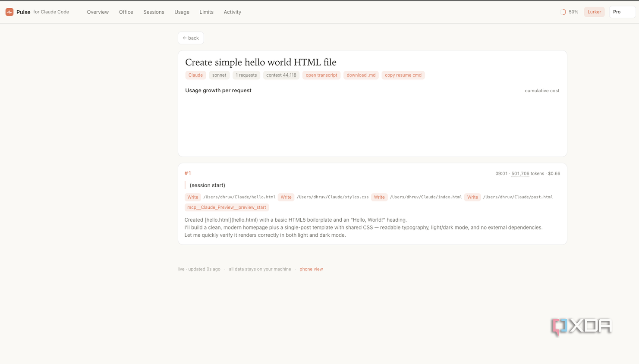Click Write tag for hello.html
This screenshot has height=364, width=639.
[x=193, y=197]
